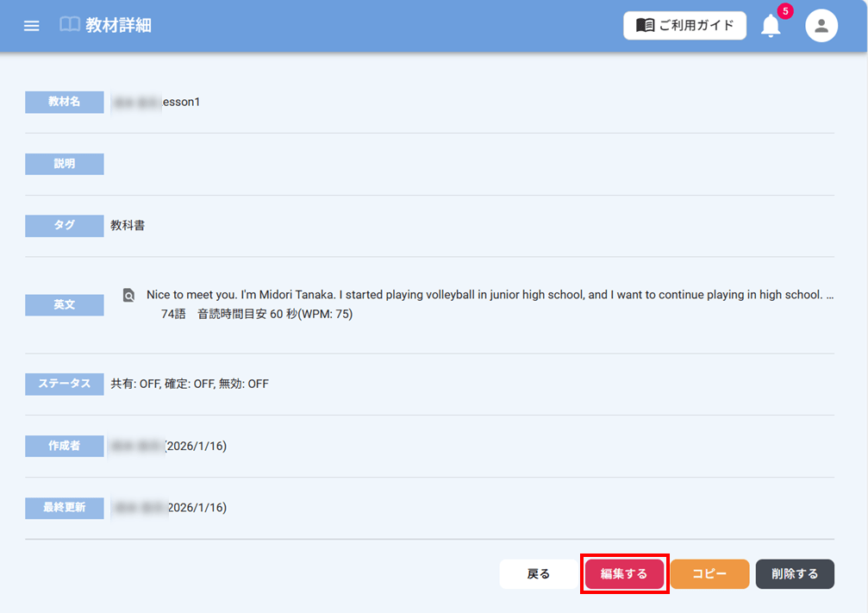868x613 pixels.
Task: Click the 削除する delete button
Action: pyautogui.click(x=795, y=574)
